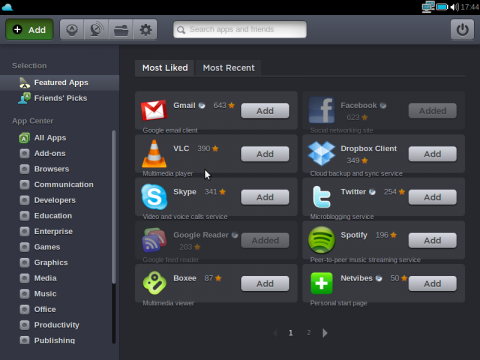This screenshot has width=480, height=360.
Task: Add the Netvibes app
Action: tap(432, 284)
